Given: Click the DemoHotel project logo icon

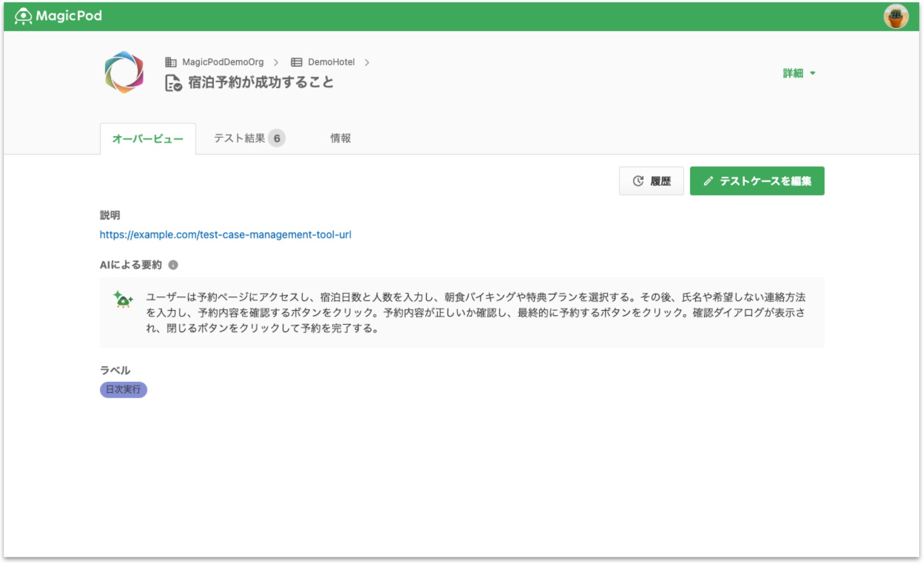Looking at the screenshot, I should (x=124, y=72).
